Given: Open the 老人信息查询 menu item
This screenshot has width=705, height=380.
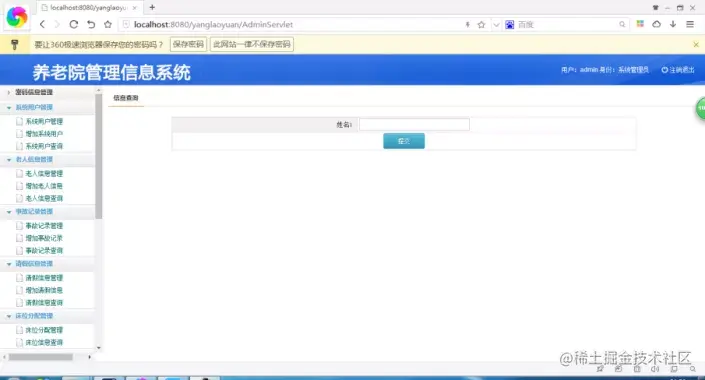Looking at the screenshot, I should [x=44, y=198].
